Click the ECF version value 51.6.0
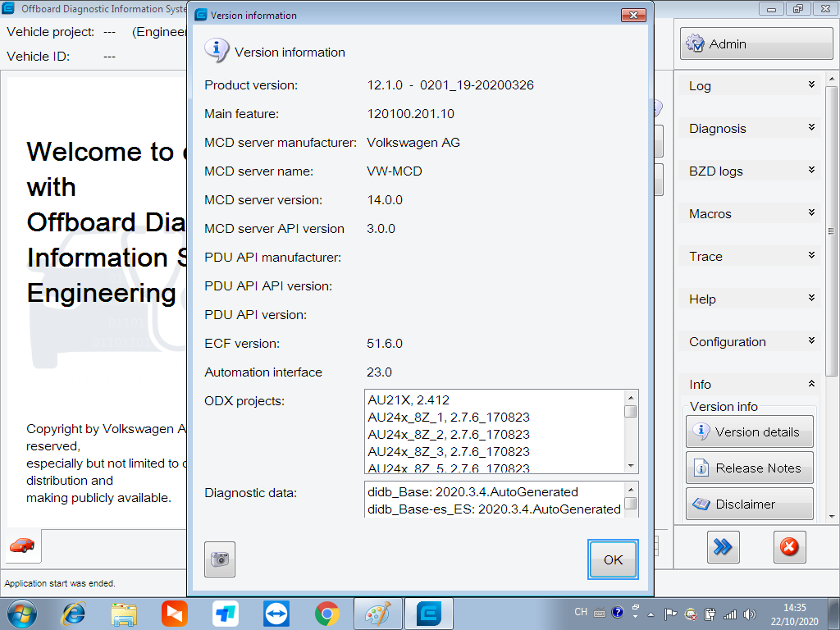The width and height of the screenshot is (840, 630). click(385, 344)
